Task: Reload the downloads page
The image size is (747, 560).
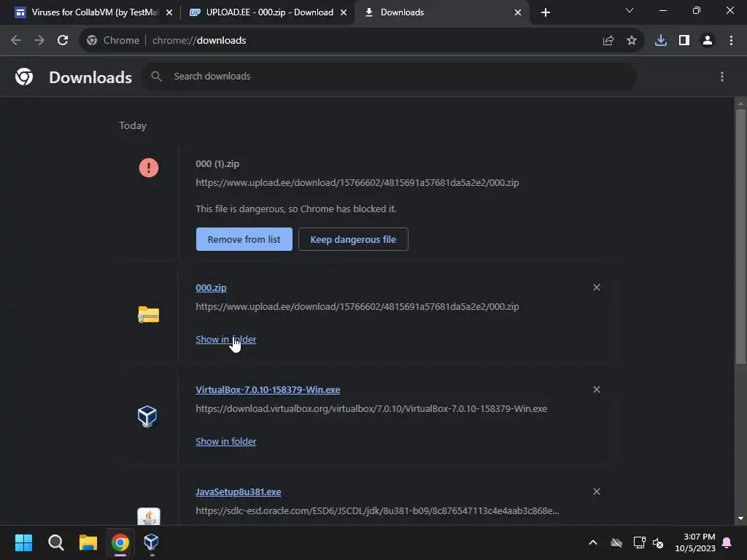Action: (x=63, y=41)
